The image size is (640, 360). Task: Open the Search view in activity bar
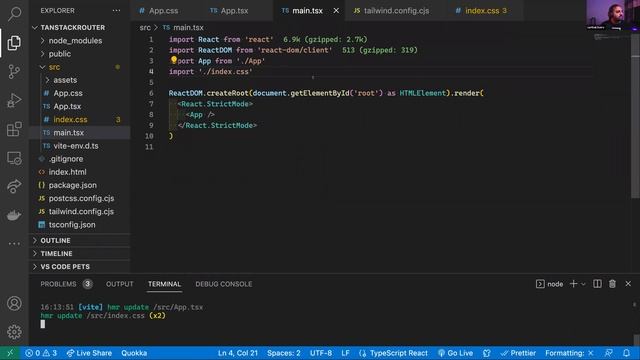coord(14,14)
